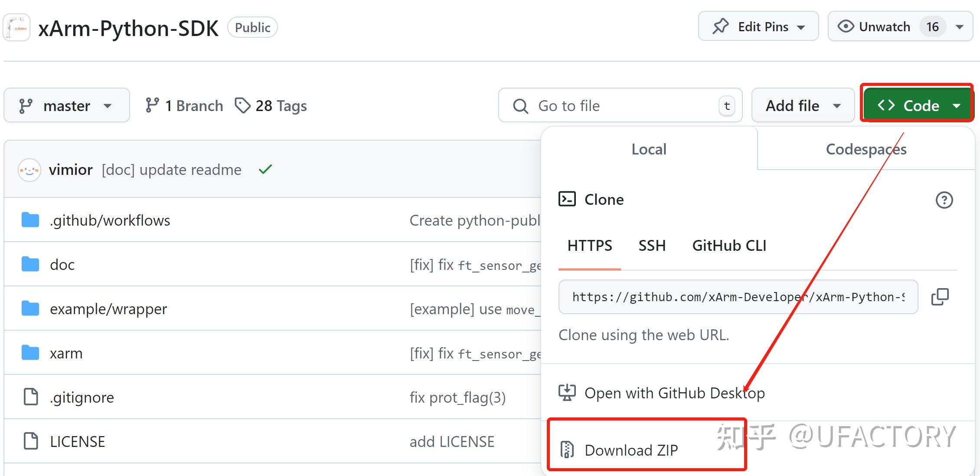Open the Add file dropdown

[x=803, y=105]
